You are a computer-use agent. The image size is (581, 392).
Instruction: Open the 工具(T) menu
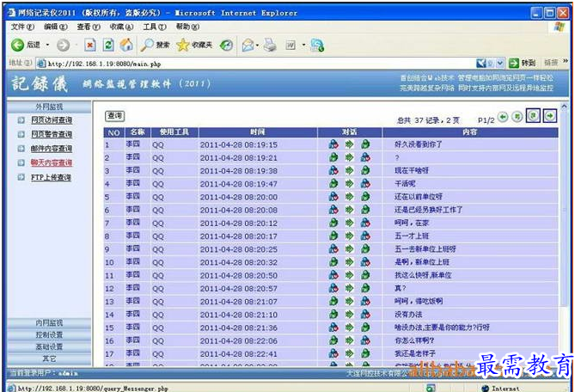155,27
